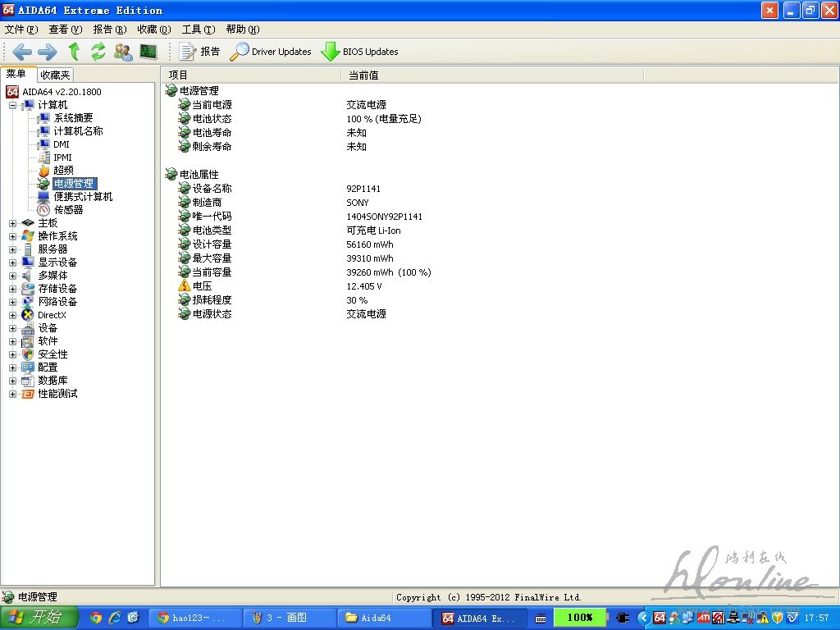840x630 pixels.
Task: Click the green back arrow in toolbar
Action: tap(22, 52)
